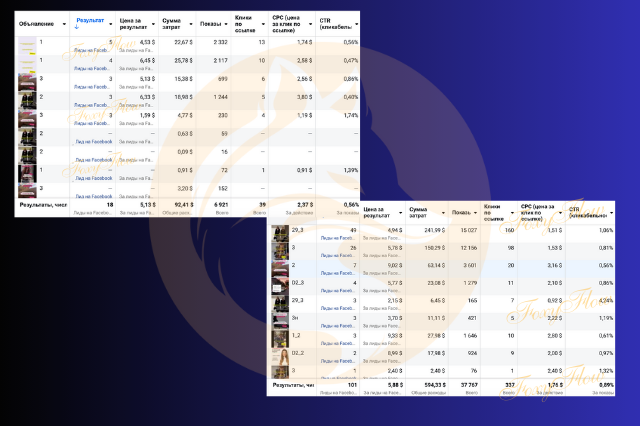The height and width of the screenshot is (426, 640).
Task: Open thumbnail of ad 1_2
Action: 280,339
